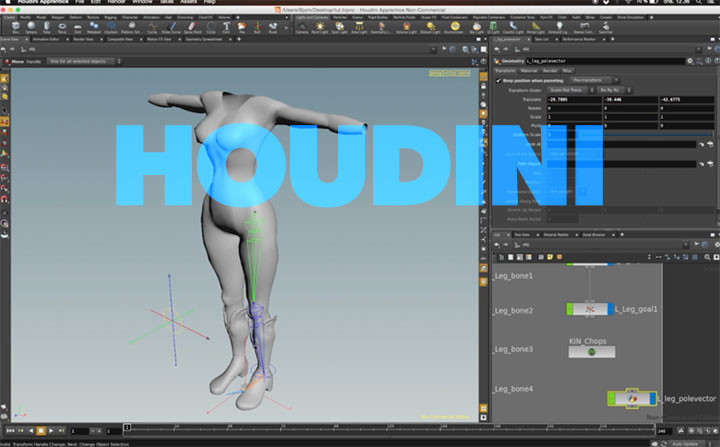720x447 pixels.
Task: Open the Scale Rot Trans order dropdown
Action: pos(571,90)
